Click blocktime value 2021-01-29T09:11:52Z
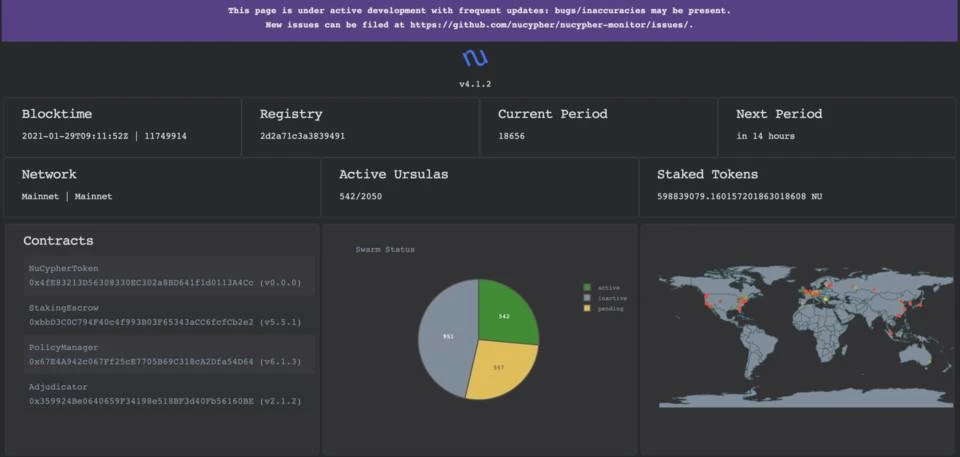960x457 pixels. tap(77, 136)
